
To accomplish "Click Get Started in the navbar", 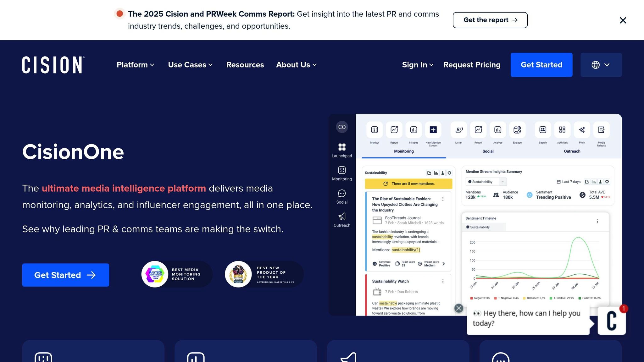I will (x=541, y=65).
